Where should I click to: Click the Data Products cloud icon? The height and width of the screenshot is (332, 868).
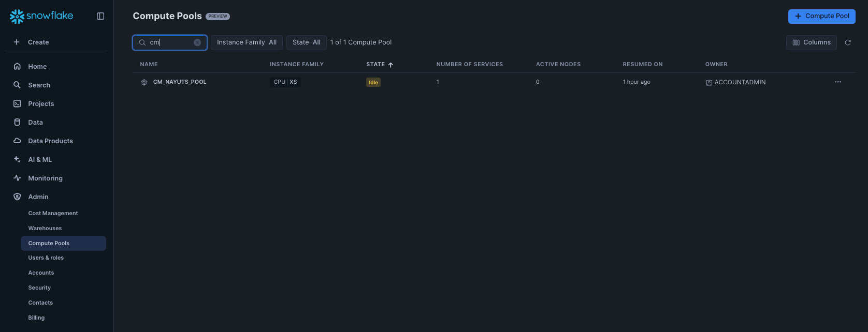click(17, 141)
